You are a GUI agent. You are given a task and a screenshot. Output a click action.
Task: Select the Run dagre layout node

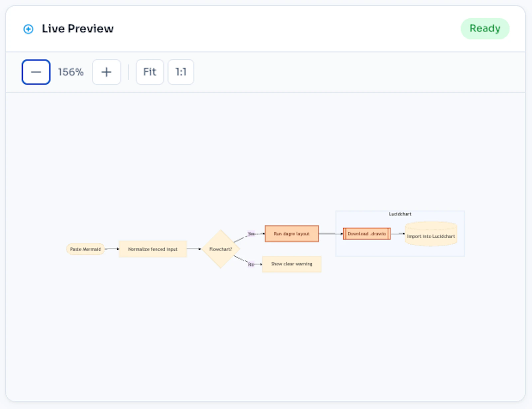pos(291,233)
